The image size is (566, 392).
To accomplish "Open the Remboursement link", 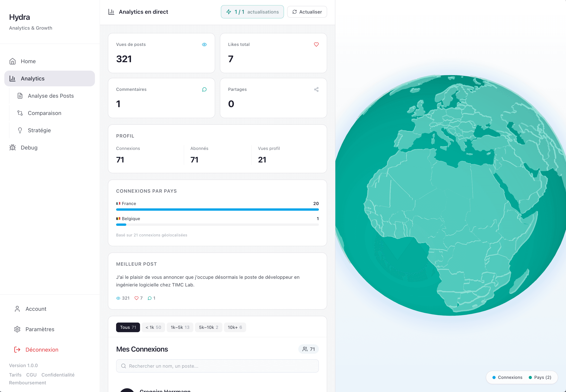I will (27, 383).
